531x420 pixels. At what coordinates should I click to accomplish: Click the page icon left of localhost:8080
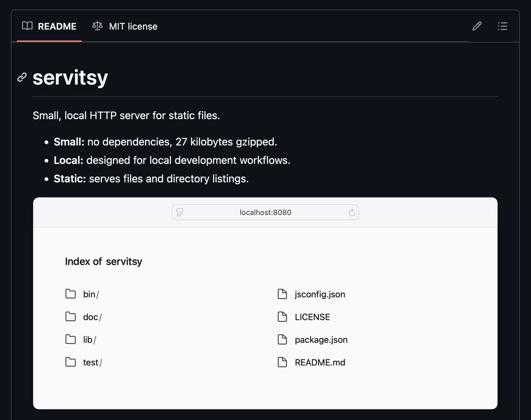coord(179,212)
